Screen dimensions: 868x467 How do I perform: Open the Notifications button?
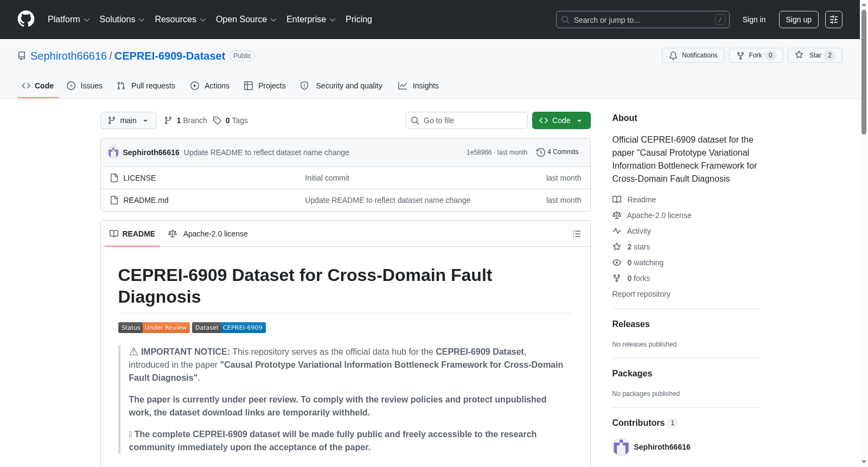693,55
